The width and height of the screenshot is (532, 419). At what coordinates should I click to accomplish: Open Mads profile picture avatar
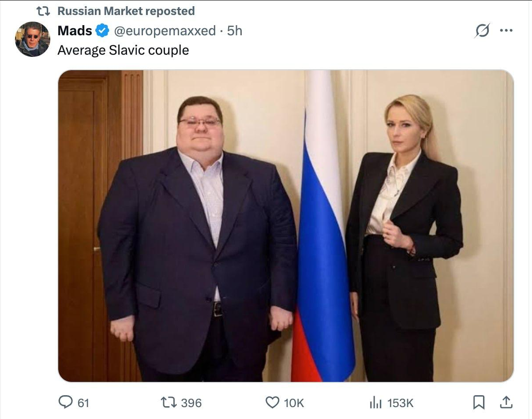(x=33, y=39)
